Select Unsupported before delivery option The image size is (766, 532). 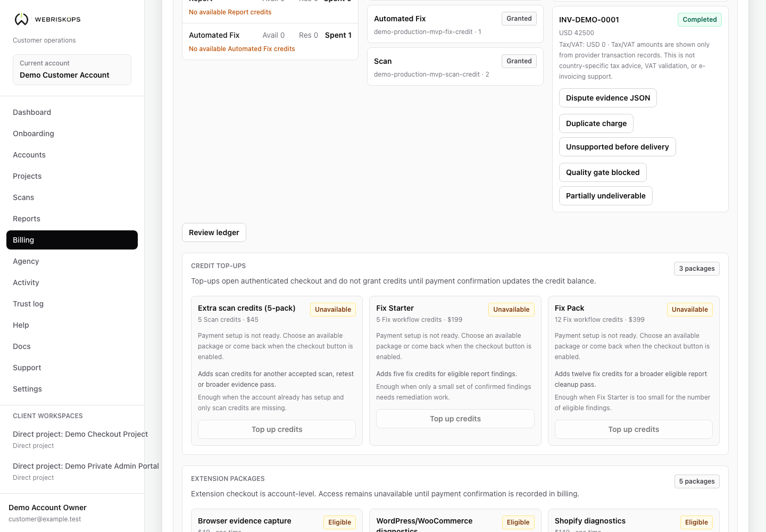618,147
